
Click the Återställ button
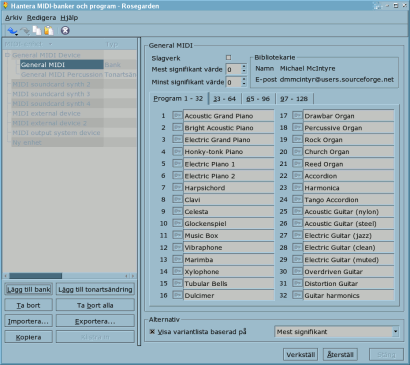pyautogui.click(x=340, y=354)
